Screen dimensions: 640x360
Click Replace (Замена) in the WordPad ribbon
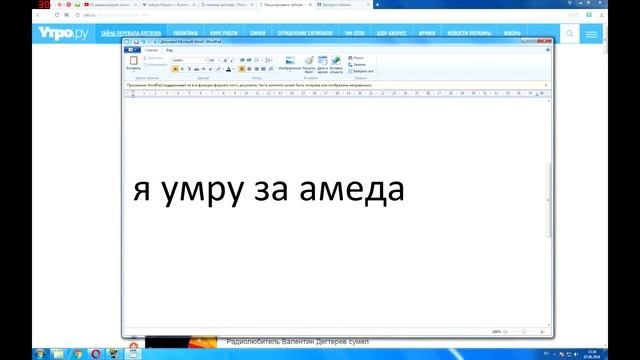pos(357,64)
